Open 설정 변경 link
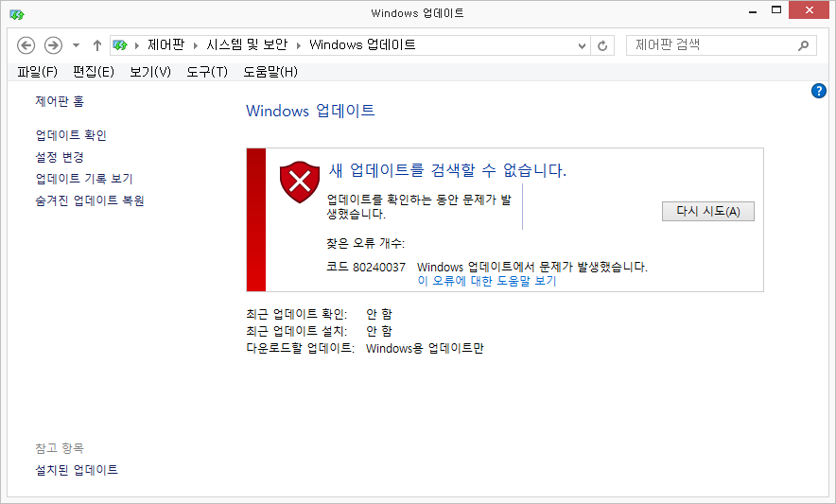This screenshot has height=504, width=836. pos(60,157)
